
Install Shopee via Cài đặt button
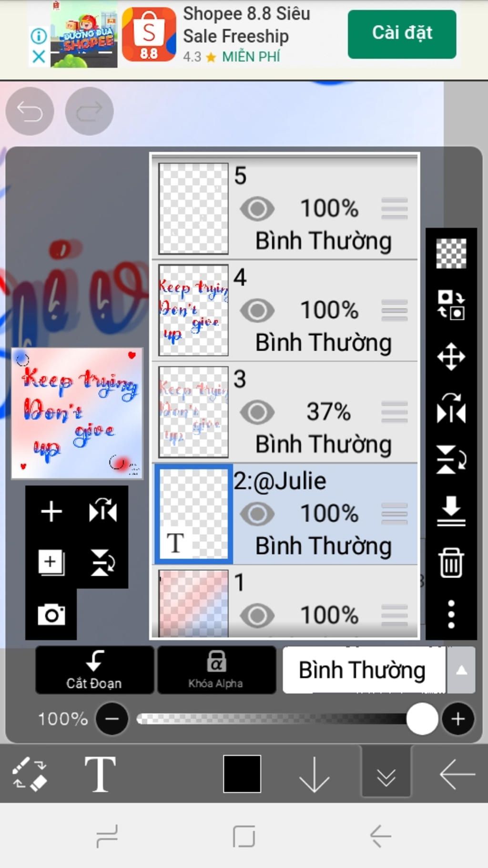click(402, 34)
